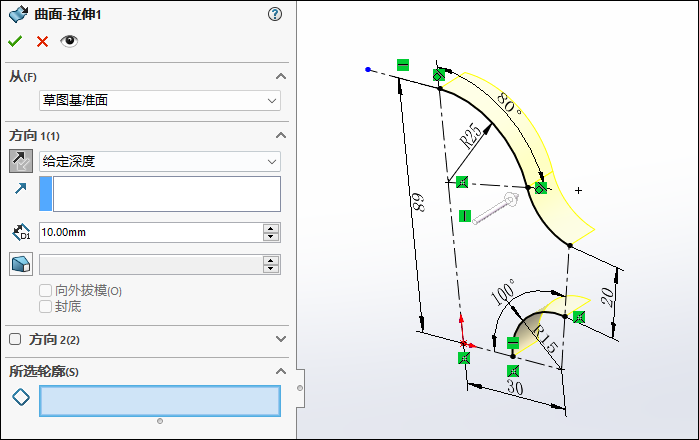Click the vertical relation icon beside centerline
This screenshot has height=440, width=699.
tap(465, 216)
